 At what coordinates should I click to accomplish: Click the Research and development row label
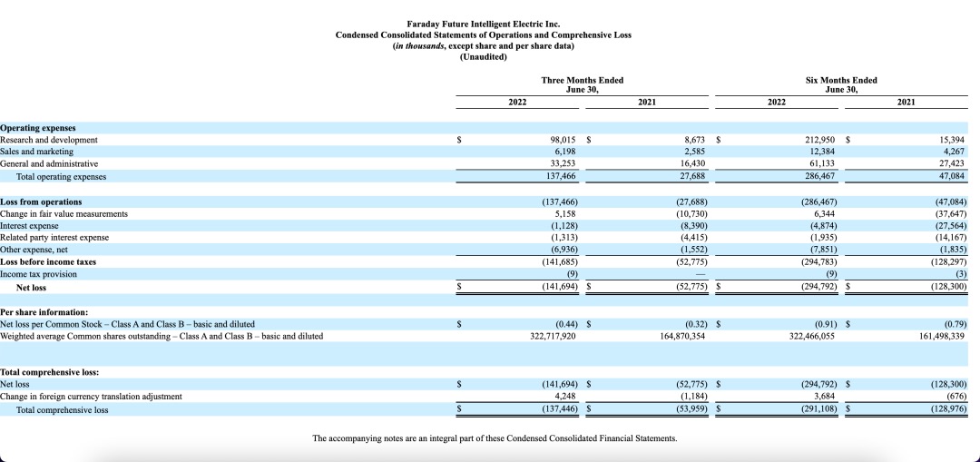click(49, 140)
